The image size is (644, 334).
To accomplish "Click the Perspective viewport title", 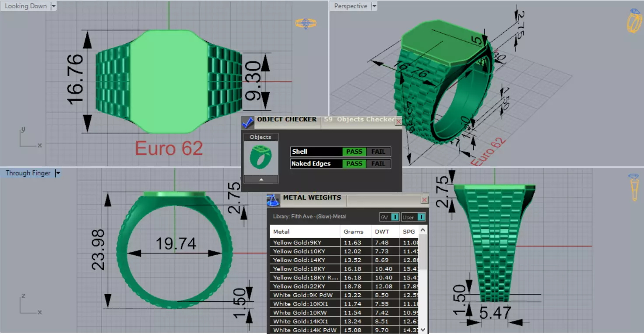I will tap(351, 6).
